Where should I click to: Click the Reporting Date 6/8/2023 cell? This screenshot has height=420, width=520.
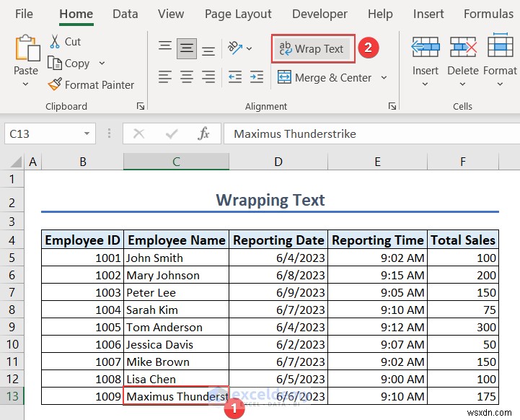point(278,275)
